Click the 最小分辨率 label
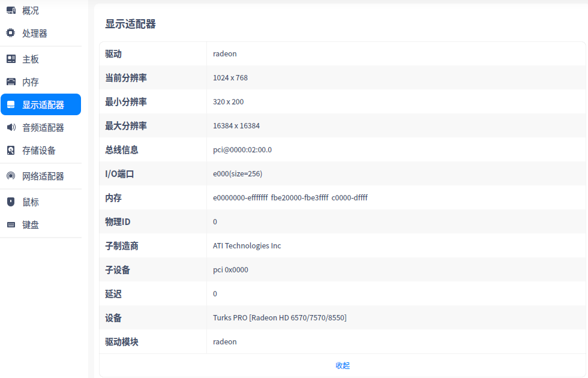Viewport: 588px width, 378px height. click(x=126, y=101)
